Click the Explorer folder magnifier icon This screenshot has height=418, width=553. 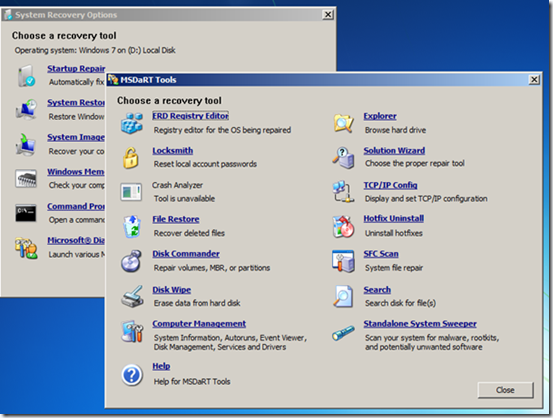[344, 123]
